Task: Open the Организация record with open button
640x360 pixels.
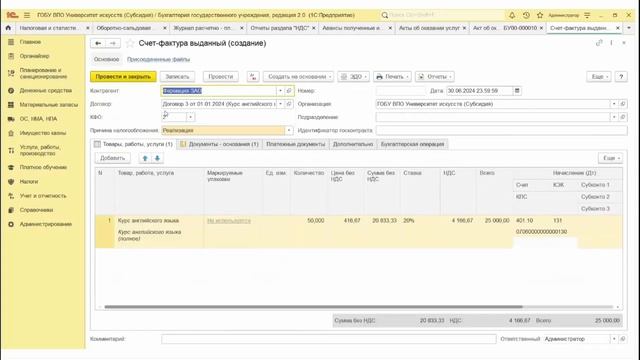Action: (x=623, y=104)
